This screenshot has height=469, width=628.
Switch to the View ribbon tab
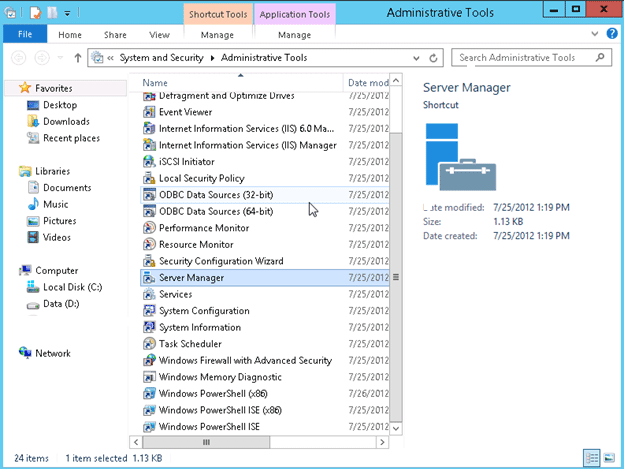[159, 34]
